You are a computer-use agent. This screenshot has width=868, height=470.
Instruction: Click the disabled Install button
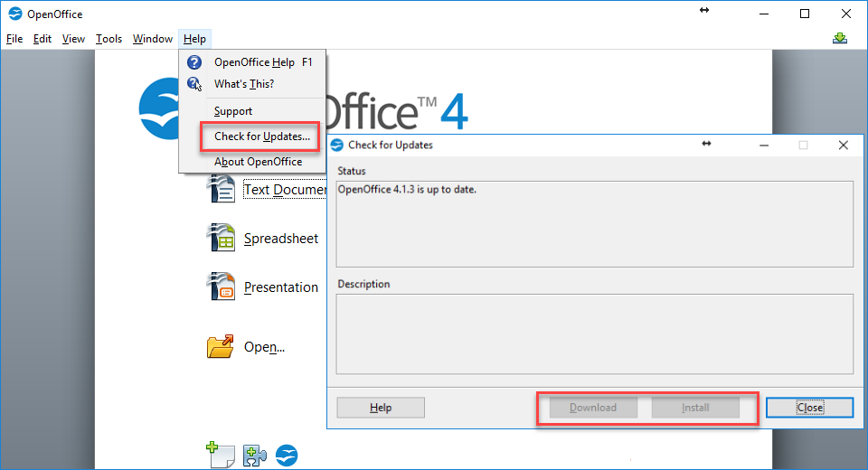pyautogui.click(x=695, y=408)
